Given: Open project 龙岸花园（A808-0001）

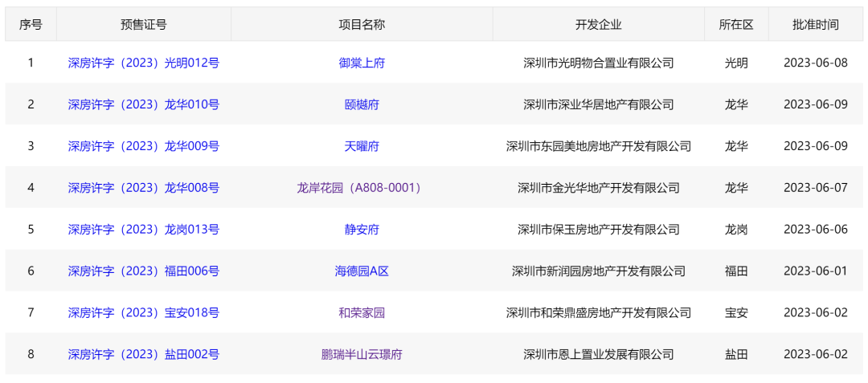Looking at the screenshot, I should 362,188.
